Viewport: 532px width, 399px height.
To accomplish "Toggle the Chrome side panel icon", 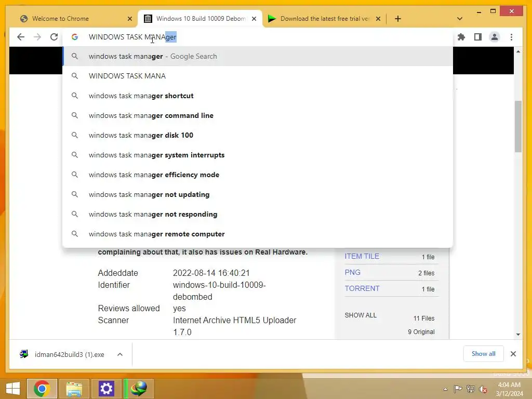I will point(478,37).
